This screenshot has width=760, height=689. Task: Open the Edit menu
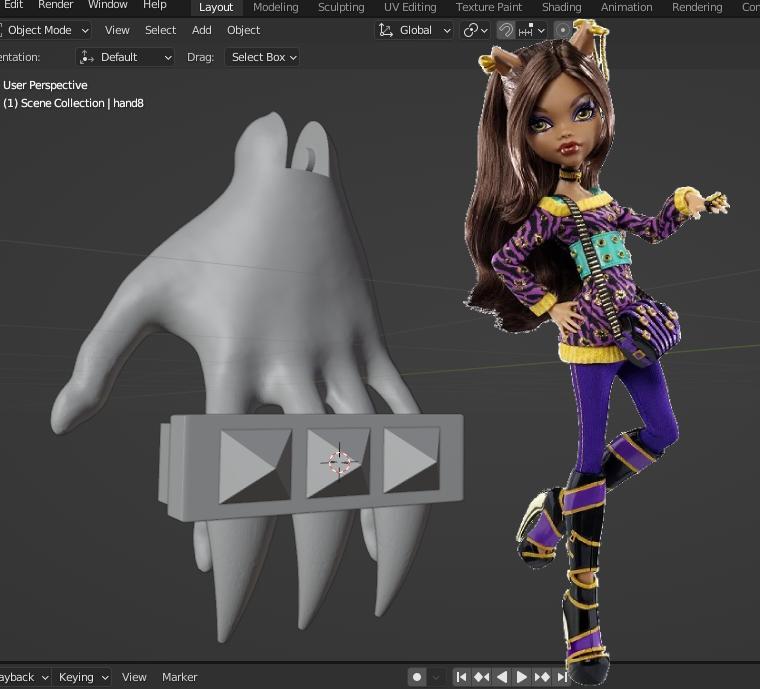tap(14, 5)
